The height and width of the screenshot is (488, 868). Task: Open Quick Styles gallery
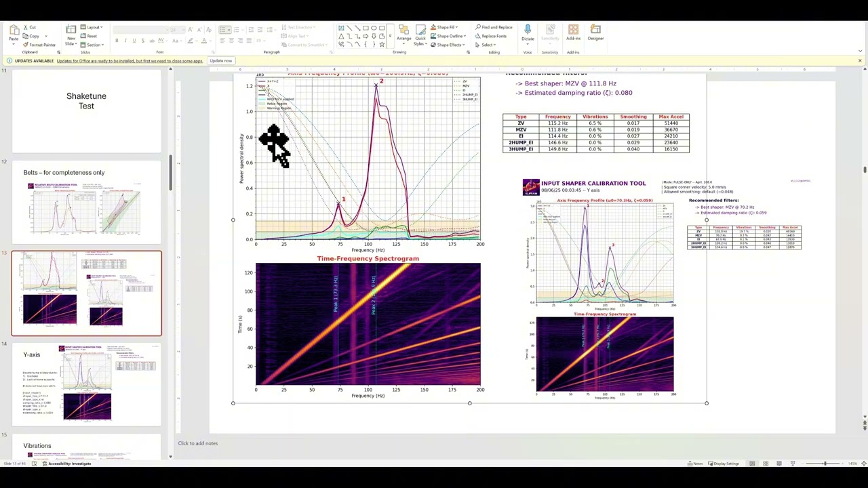pyautogui.click(x=420, y=34)
